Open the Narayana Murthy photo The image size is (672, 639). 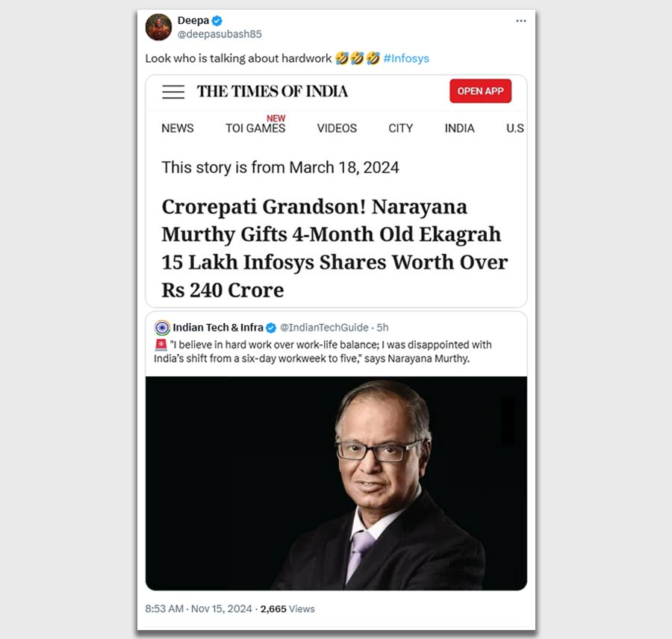point(336,484)
